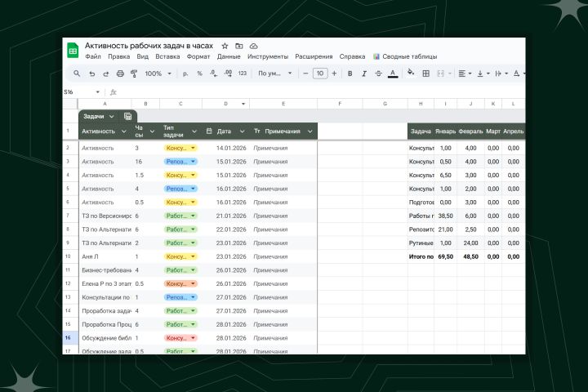Open the task type chip in row 7
The image size is (588, 392).
tap(180, 216)
